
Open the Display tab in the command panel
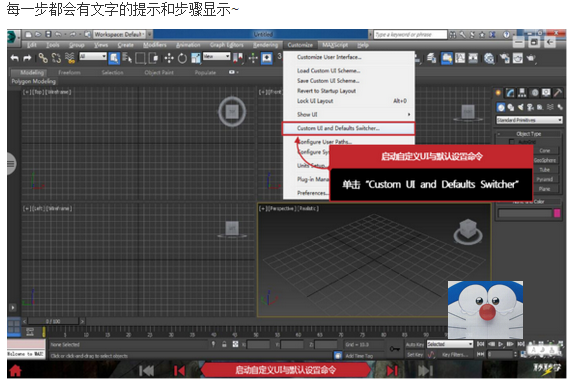click(546, 93)
